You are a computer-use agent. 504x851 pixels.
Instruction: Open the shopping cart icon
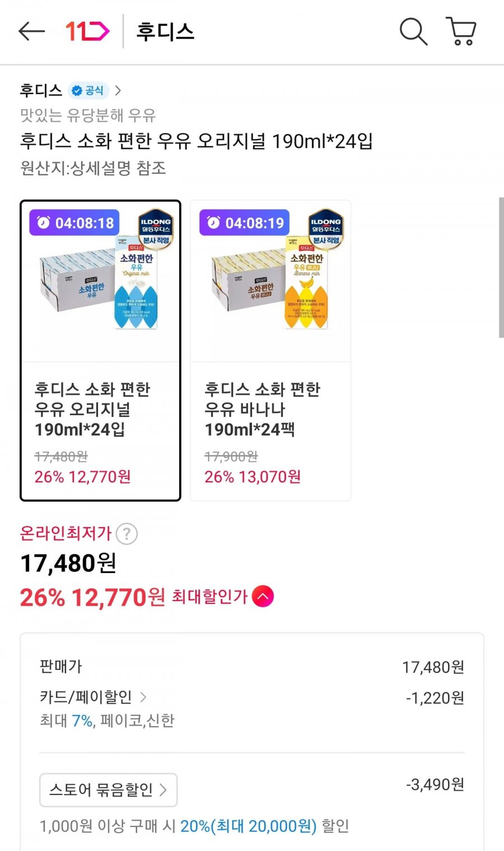461,31
